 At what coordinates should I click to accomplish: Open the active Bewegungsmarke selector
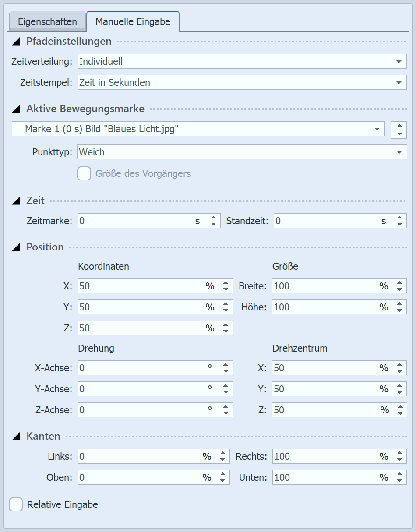pyautogui.click(x=198, y=129)
